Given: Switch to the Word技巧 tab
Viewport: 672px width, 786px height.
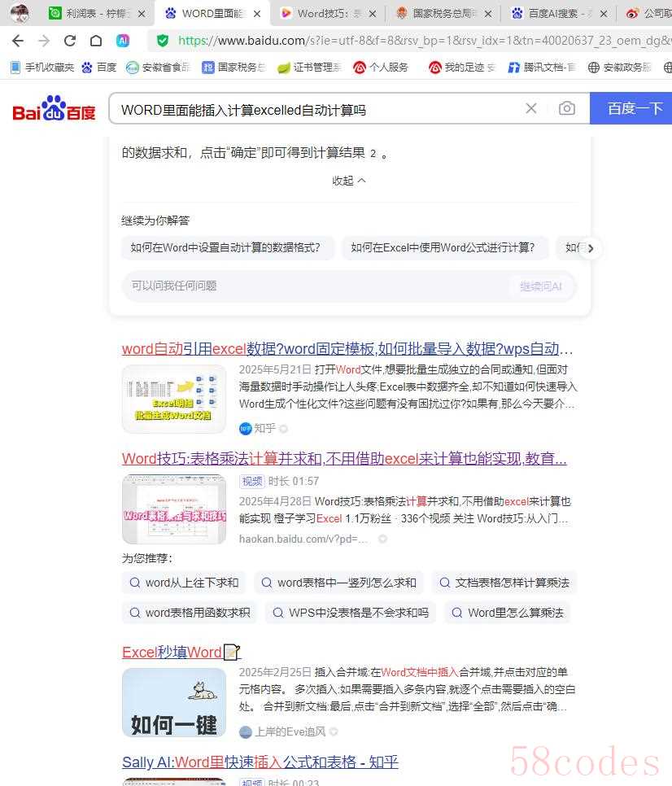Looking at the screenshot, I should pyautogui.click(x=322, y=14).
